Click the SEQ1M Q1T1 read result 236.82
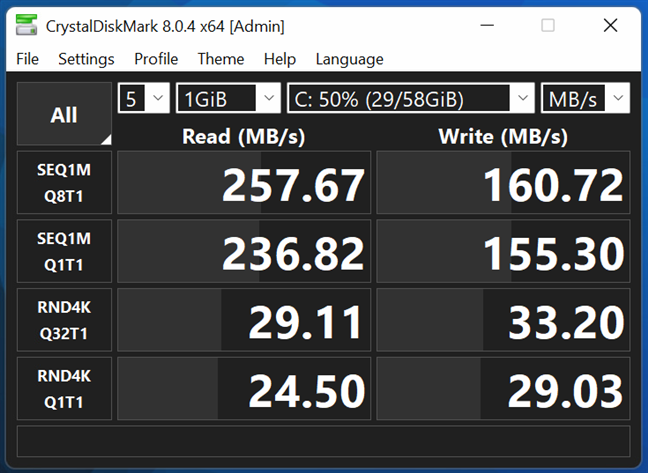This screenshot has width=648, height=473. point(244,251)
